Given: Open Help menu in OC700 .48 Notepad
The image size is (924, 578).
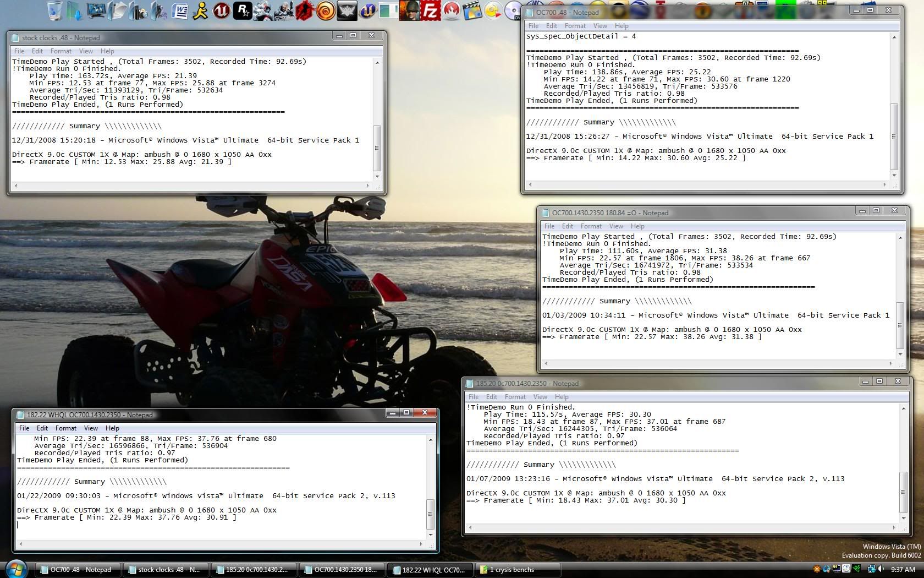Looking at the screenshot, I should click(621, 26).
